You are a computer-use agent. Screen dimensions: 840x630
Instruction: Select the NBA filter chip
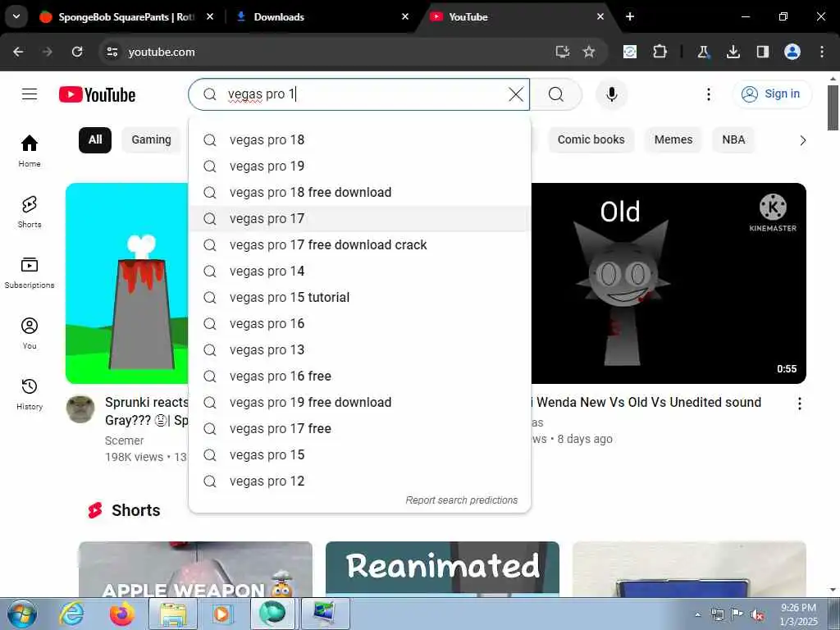(x=733, y=139)
